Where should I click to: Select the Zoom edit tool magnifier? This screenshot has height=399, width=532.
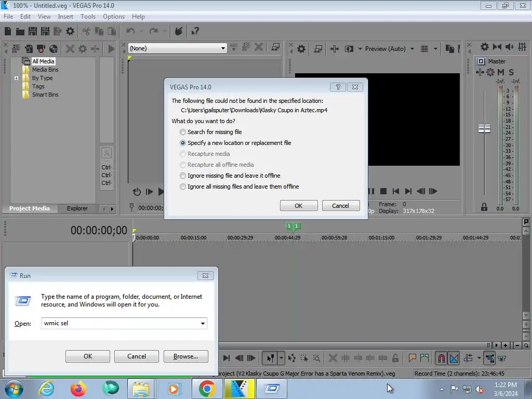point(316,358)
